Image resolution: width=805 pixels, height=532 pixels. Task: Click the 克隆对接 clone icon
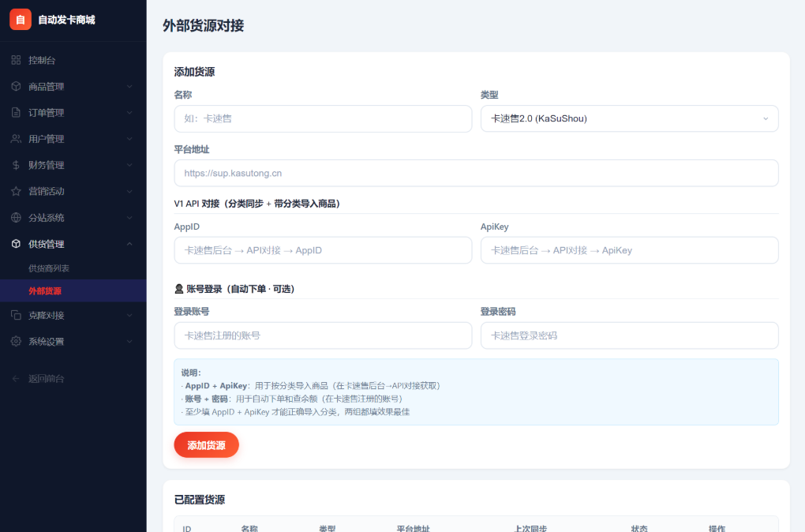[14, 316]
